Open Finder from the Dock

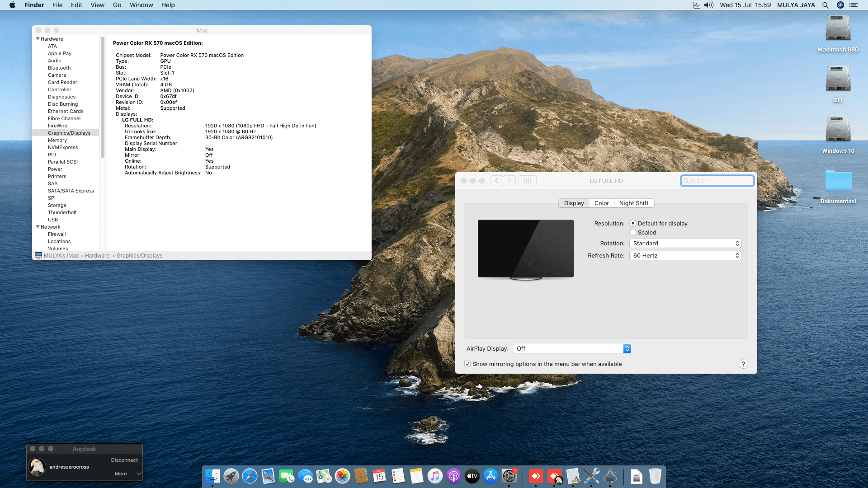[212, 476]
